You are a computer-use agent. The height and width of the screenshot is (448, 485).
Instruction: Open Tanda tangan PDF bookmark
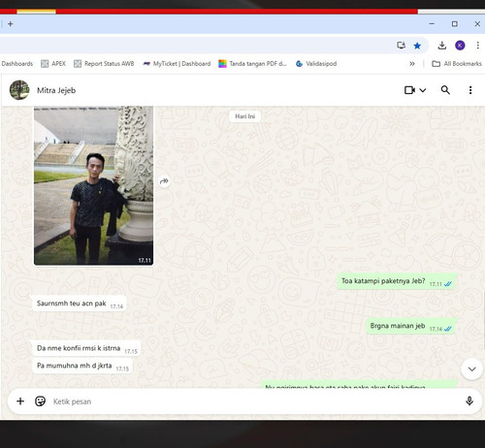252,64
